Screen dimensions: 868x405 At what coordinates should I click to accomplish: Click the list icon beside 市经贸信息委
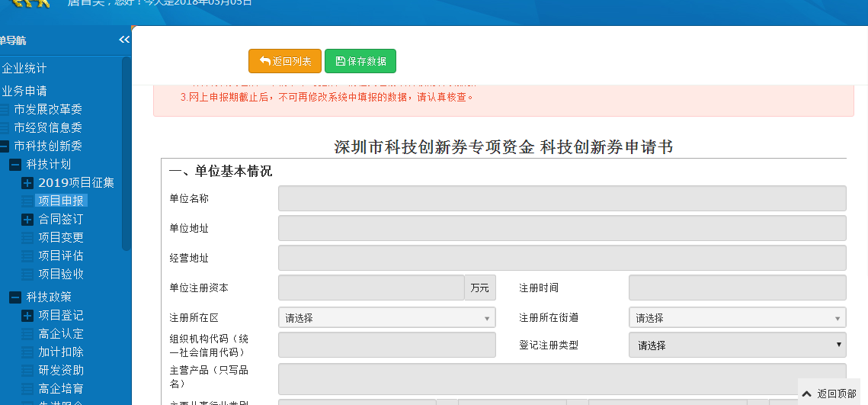pyautogui.click(x=4, y=128)
